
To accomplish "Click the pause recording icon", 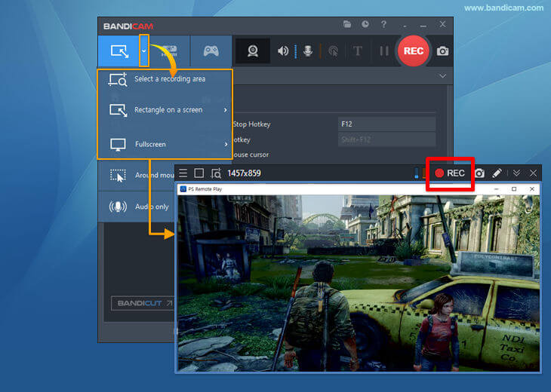I will pos(384,51).
